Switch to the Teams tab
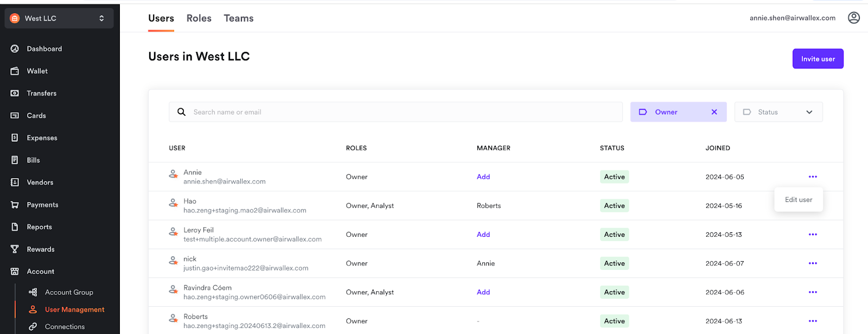 tap(238, 18)
